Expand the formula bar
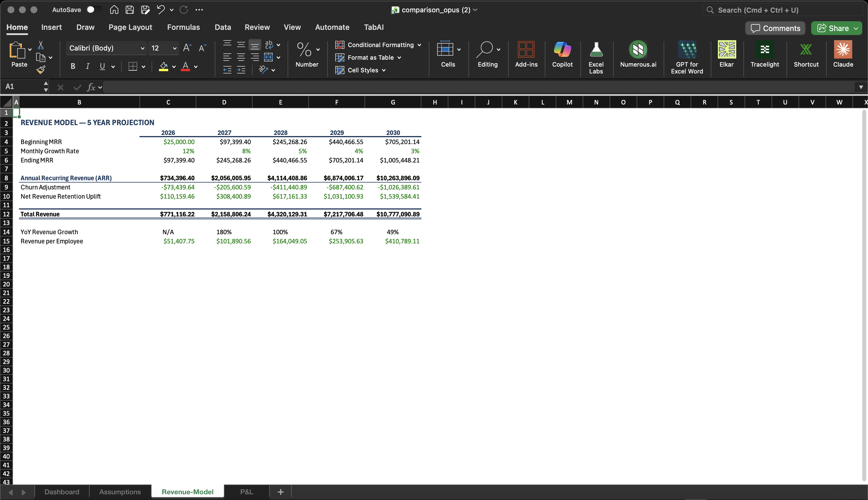The height and width of the screenshot is (500, 868). tap(861, 87)
